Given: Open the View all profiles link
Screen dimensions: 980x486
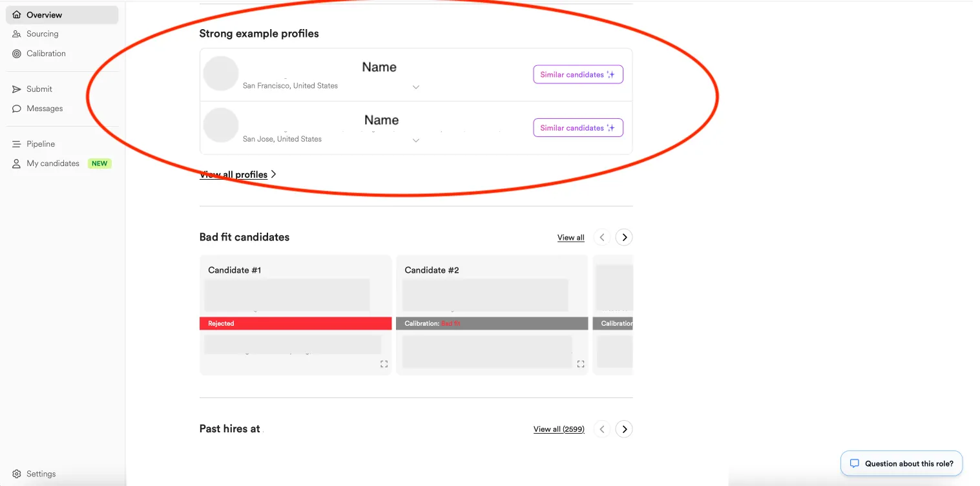Looking at the screenshot, I should pyautogui.click(x=234, y=174).
